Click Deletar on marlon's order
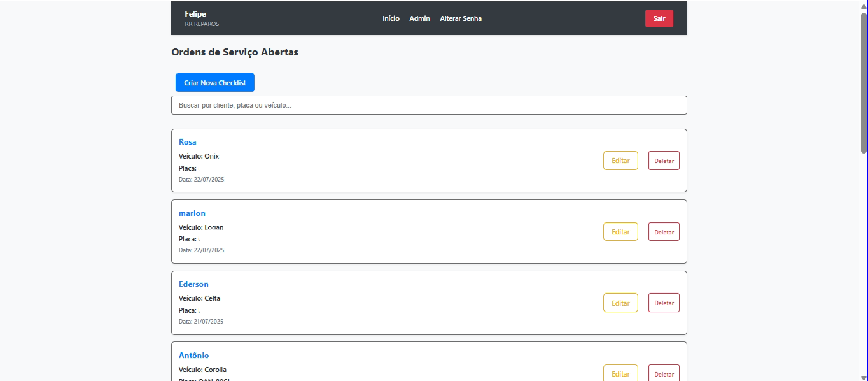This screenshot has height=381, width=868. pyautogui.click(x=664, y=232)
